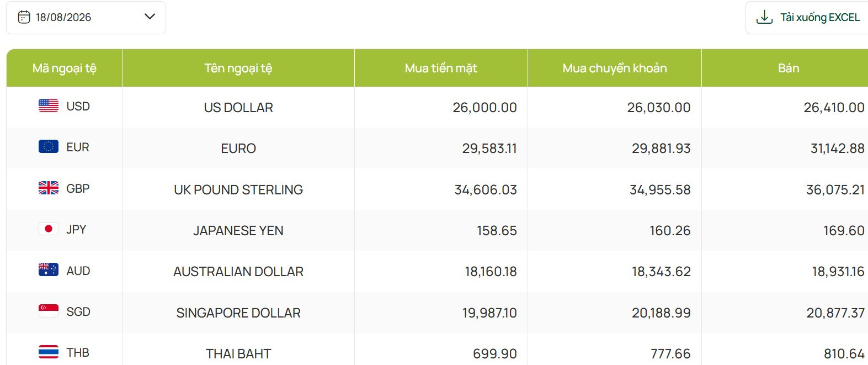Click the Tên ngoại tệ column header
868x365 pixels.
click(x=238, y=68)
